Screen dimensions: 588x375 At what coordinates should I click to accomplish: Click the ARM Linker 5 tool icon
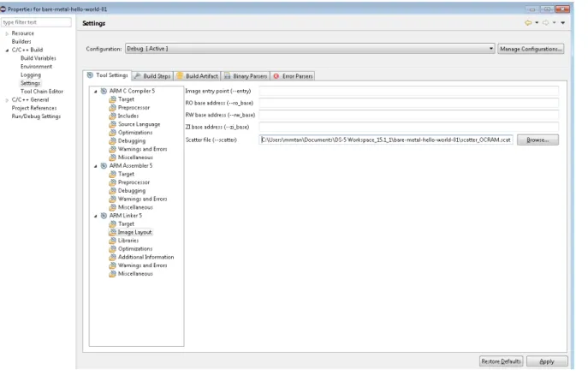click(104, 215)
